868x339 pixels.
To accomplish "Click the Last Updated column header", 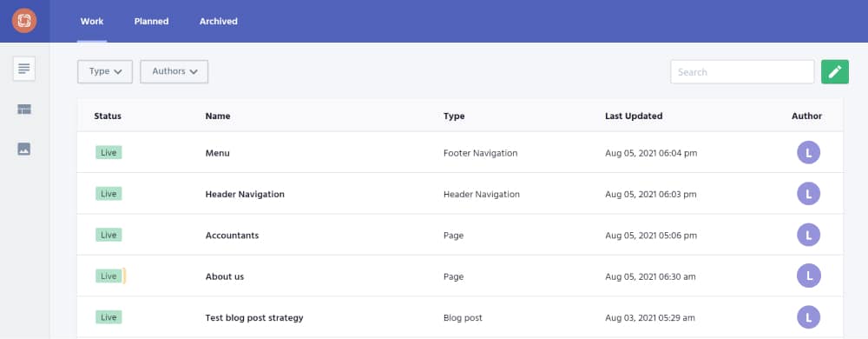I will click(634, 116).
